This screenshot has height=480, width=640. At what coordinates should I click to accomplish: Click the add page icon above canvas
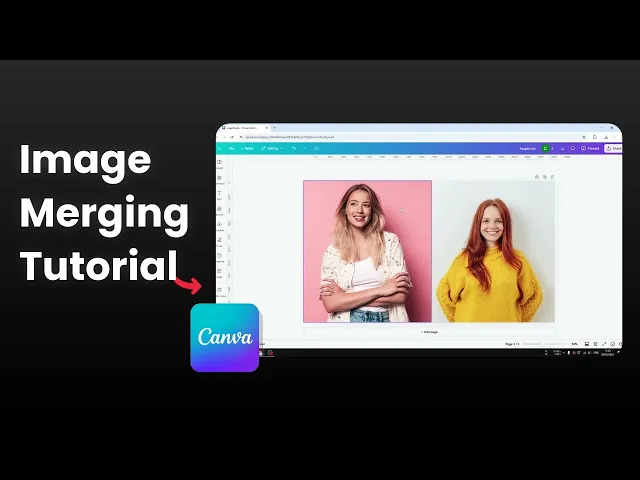(x=552, y=177)
